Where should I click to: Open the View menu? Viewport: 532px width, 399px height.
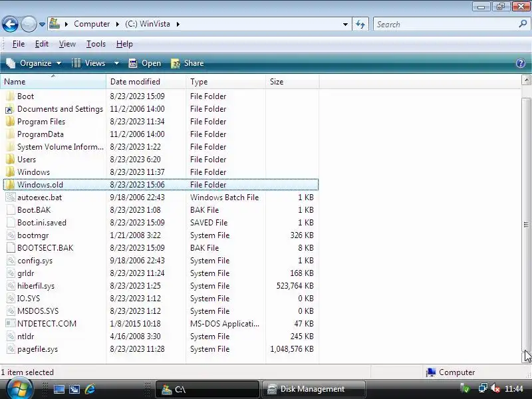point(67,44)
